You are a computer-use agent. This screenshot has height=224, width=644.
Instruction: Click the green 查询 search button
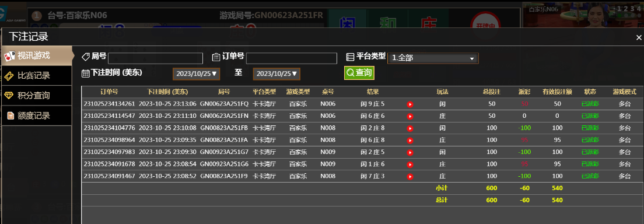point(359,73)
